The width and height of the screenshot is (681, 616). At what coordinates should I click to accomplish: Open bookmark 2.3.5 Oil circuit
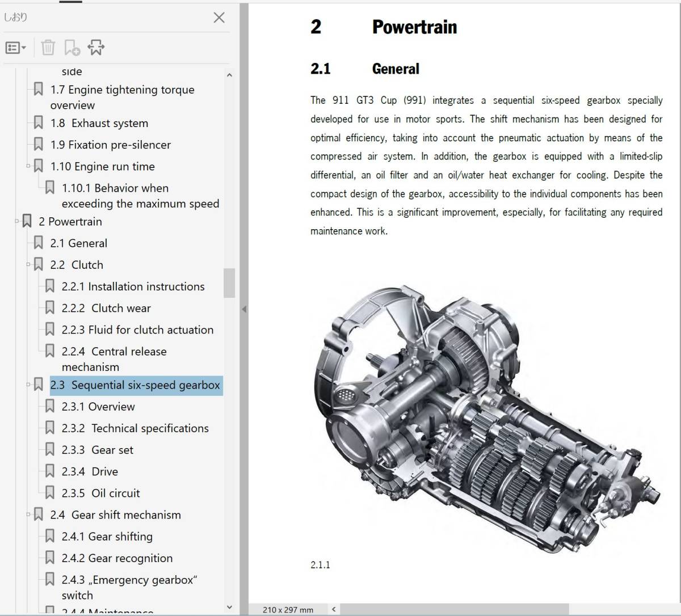click(x=100, y=493)
